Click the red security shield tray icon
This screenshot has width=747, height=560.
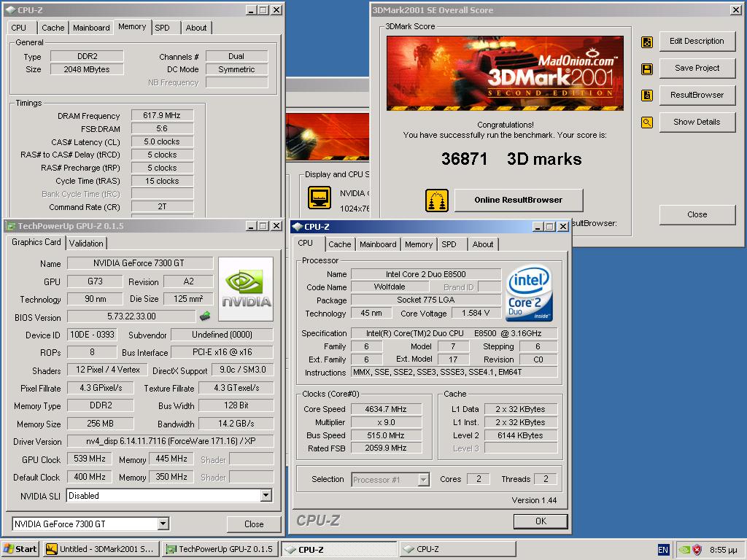pos(697,550)
